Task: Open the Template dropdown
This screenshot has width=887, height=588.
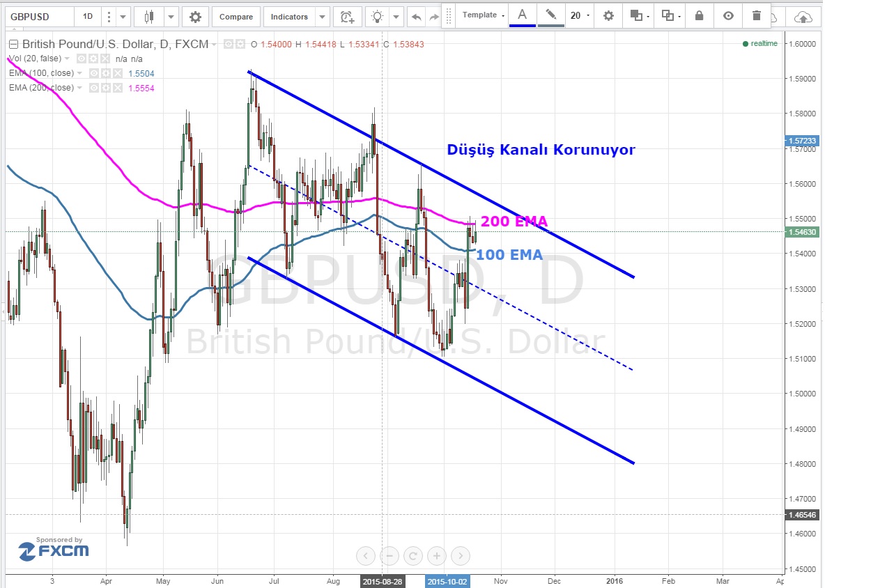Action: click(x=484, y=15)
